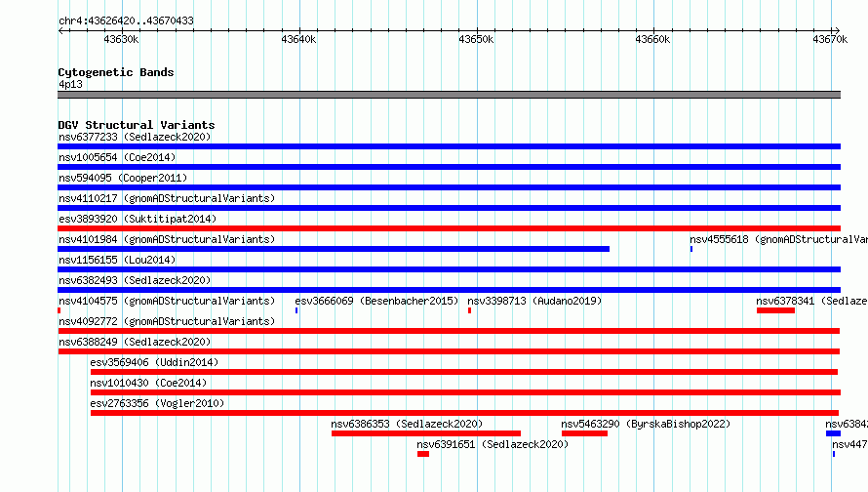The width and height of the screenshot is (868, 492).
Task: Click the 43670k ruler tick label
Action: point(830,39)
